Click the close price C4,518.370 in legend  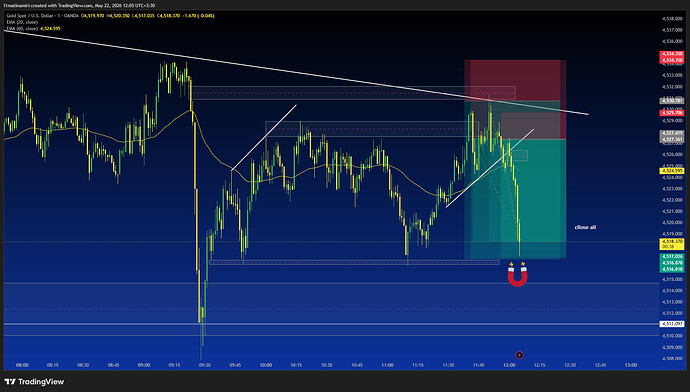(169, 16)
